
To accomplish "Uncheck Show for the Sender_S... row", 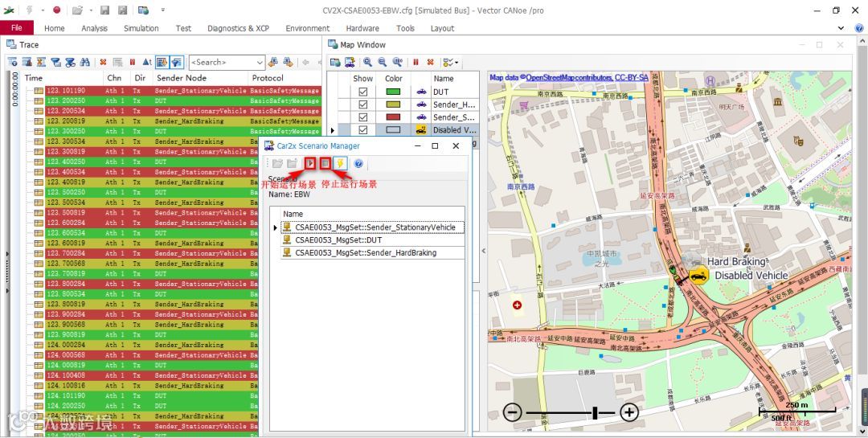I will 362,117.
